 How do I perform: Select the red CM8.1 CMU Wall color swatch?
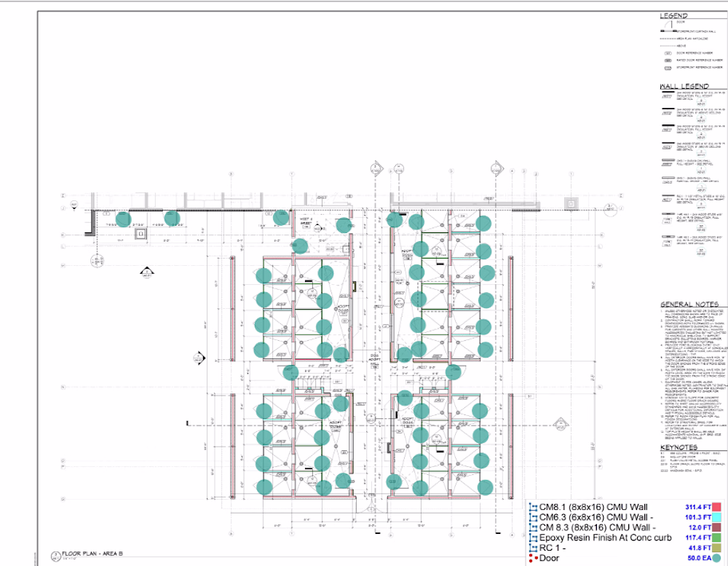tap(717, 507)
